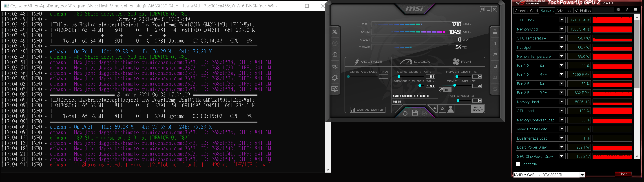Expand the GPU selection arrow in Afterburner

point(434,108)
